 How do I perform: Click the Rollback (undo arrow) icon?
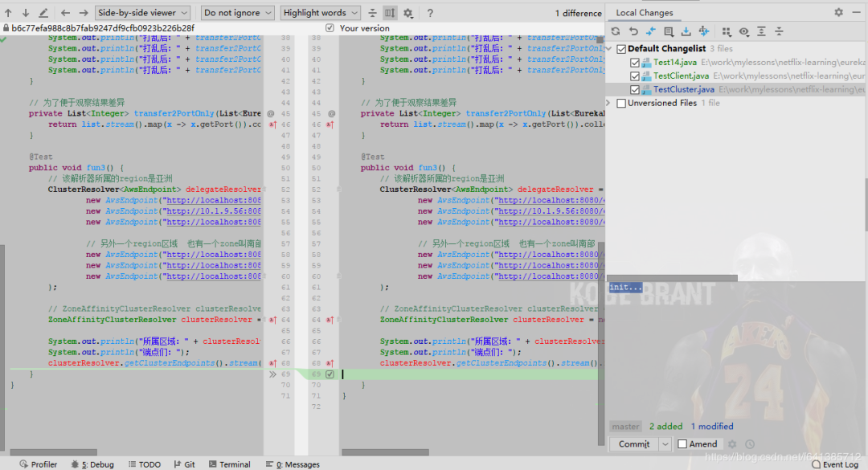coord(633,31)
